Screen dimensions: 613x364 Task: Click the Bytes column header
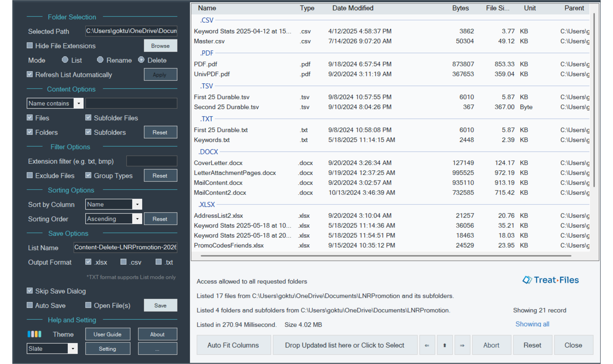pyautogui.click(x=460, y=8)
